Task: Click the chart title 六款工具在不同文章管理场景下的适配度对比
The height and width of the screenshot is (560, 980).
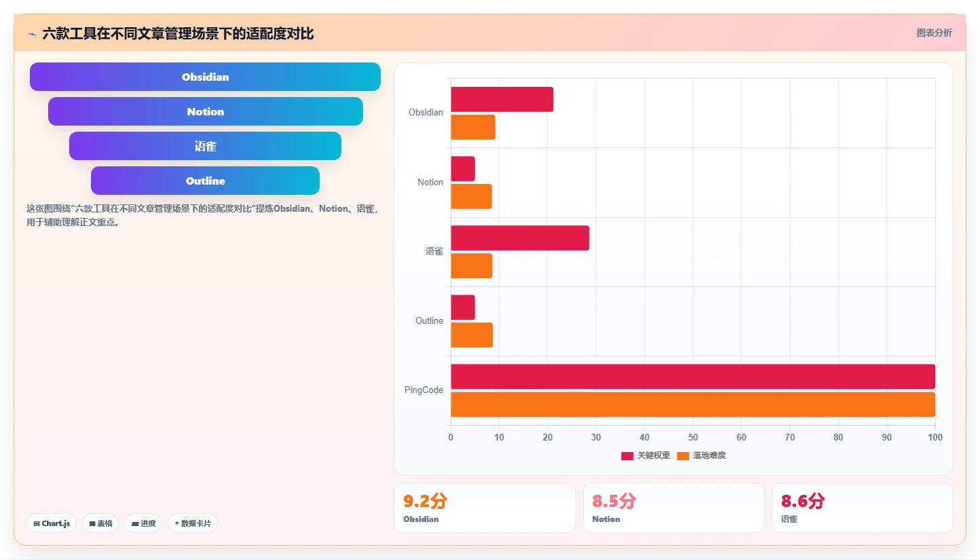Action: 178,33
